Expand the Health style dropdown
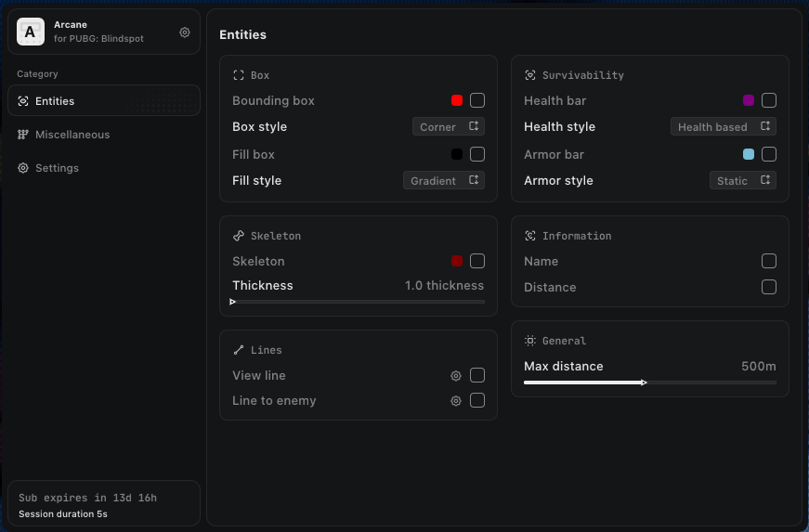 724,127
